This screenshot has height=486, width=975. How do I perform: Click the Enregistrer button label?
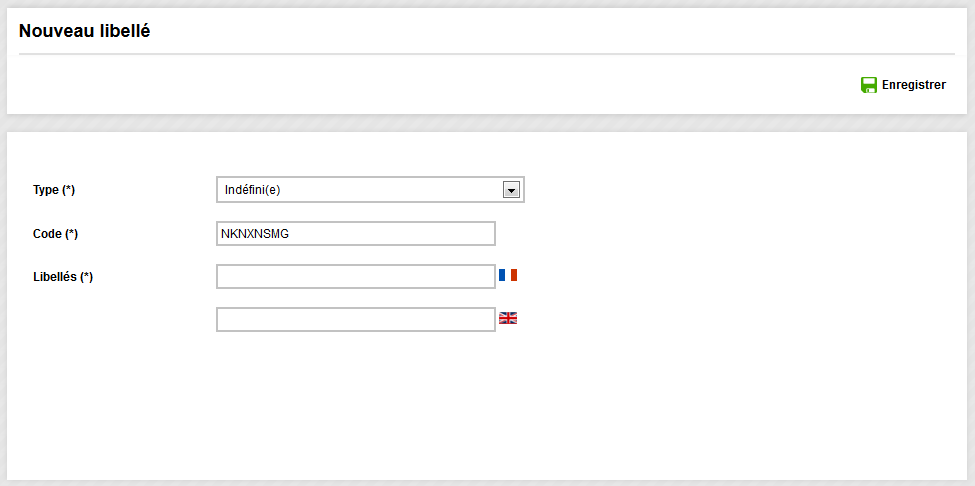coord(913,85)
